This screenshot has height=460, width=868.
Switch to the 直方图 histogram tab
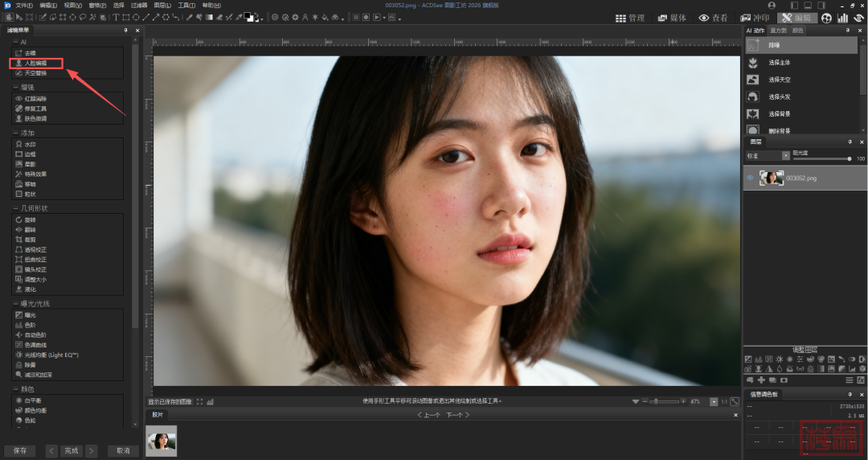(777, 31)
